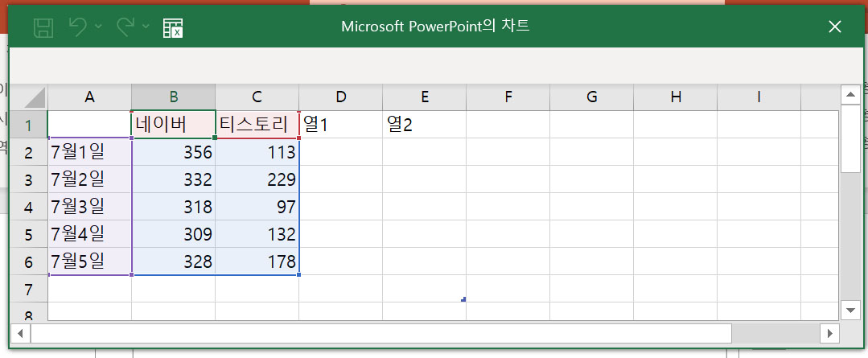Select row 2 header

tap(29, 151)
